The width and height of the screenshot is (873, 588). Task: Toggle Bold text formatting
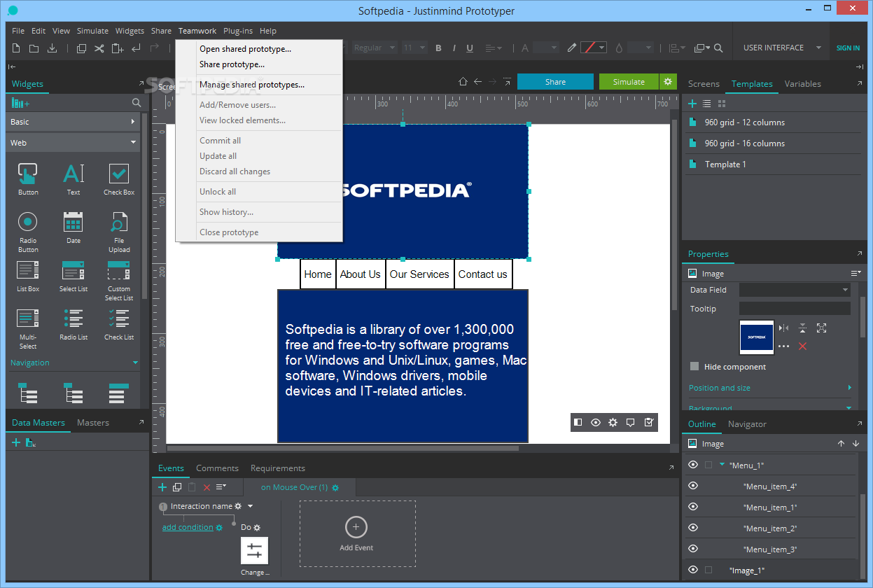pos(439,48)
